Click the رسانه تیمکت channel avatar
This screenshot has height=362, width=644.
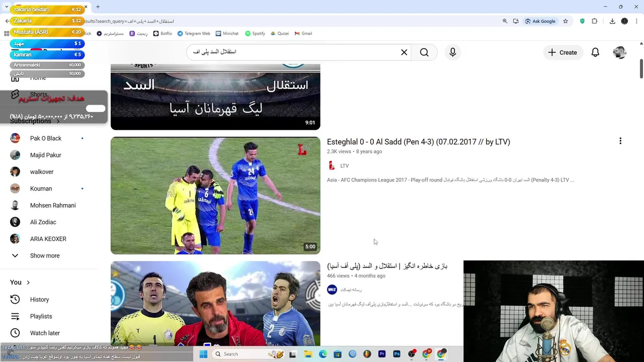coord(332,290)
